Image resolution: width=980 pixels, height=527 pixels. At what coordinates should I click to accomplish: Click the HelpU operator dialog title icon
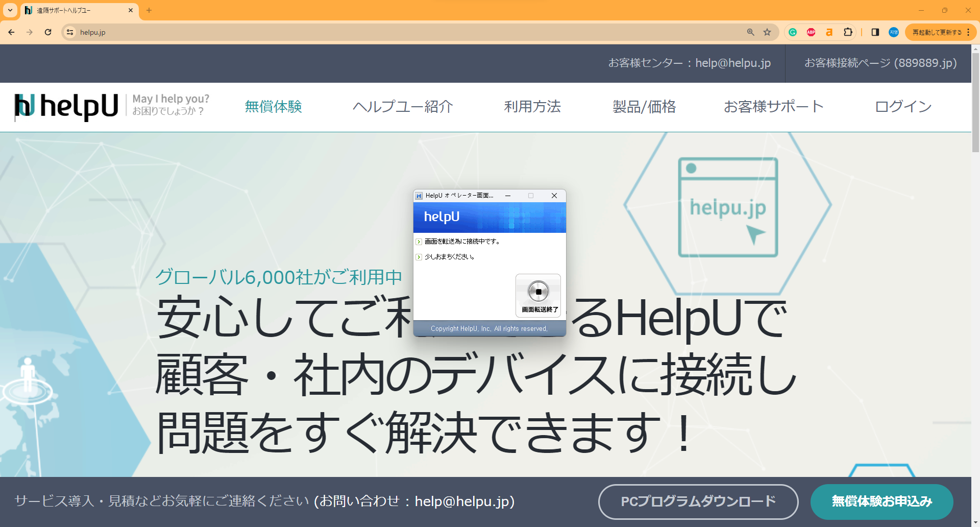pos(419,196)
